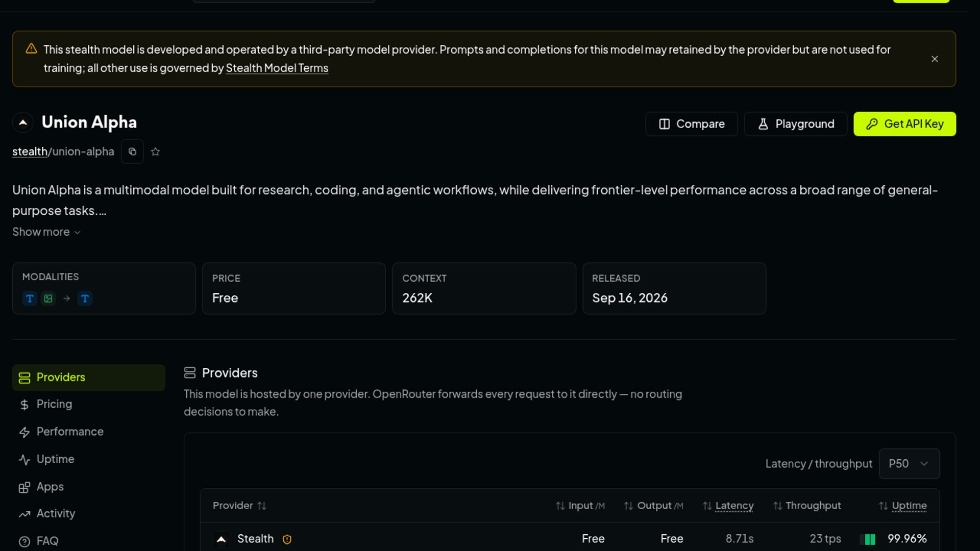Click the 99.96% uptime value
Viewport: 980px width, 551px height.
[907, 539]
